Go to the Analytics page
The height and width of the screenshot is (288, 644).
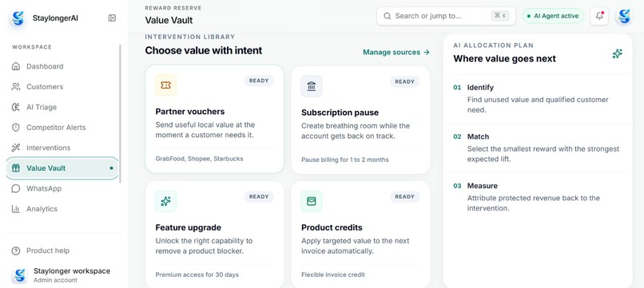[62, 209]
